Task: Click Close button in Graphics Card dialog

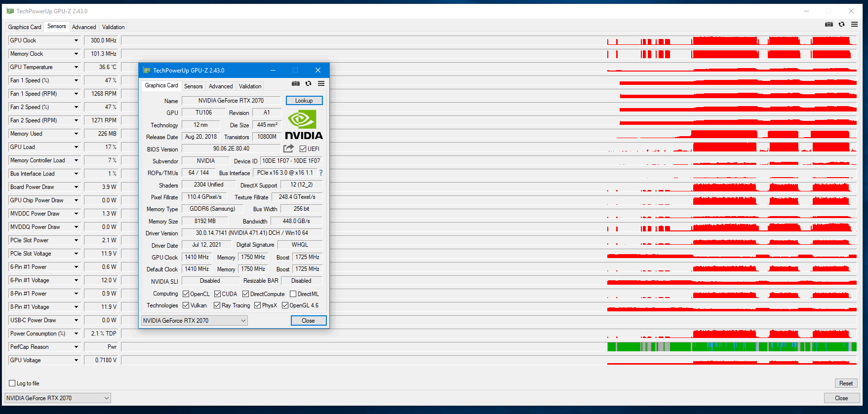Action: (309, 321)
